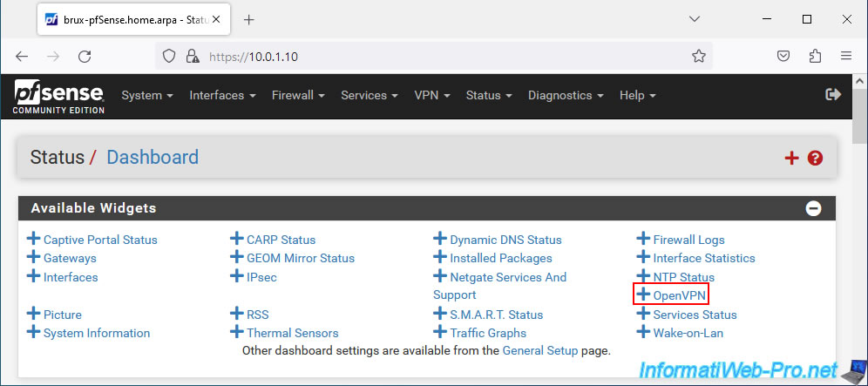868x386 pixels.
Task: Click the Save to Pocket icon
Action: click(783, 56)
